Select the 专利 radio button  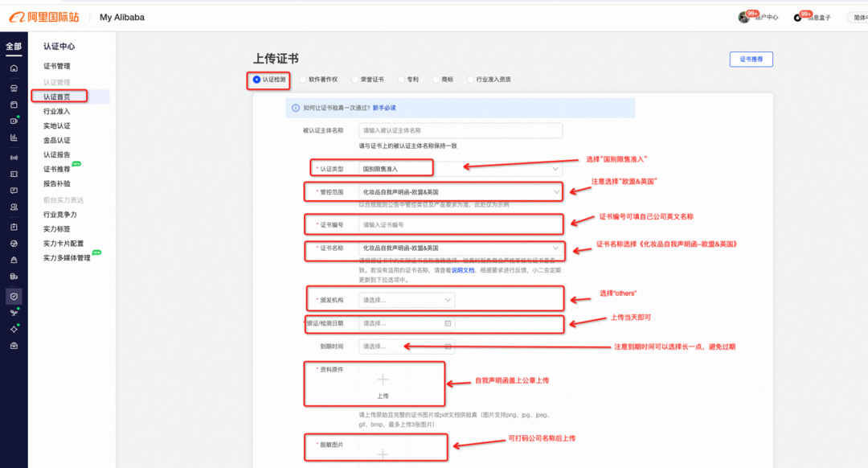[400, 79]
